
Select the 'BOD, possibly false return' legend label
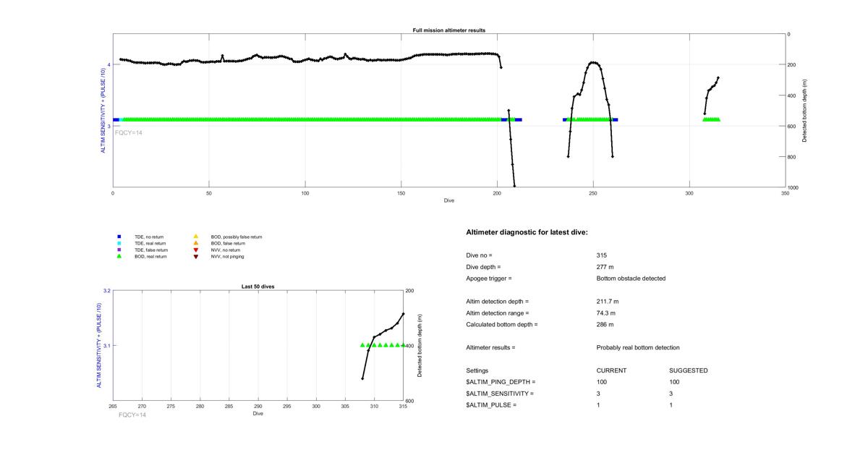[237, 237]
